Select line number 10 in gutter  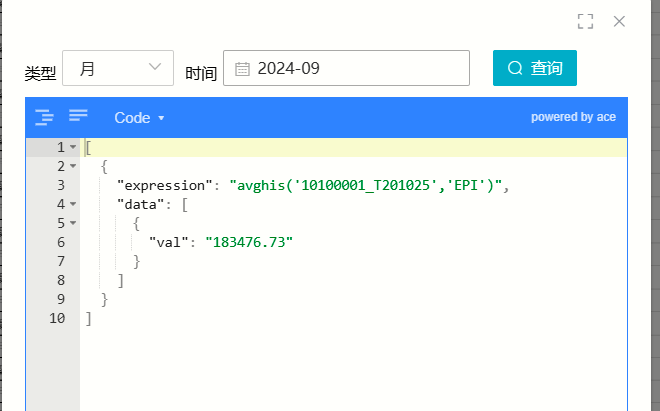(57, 318)
